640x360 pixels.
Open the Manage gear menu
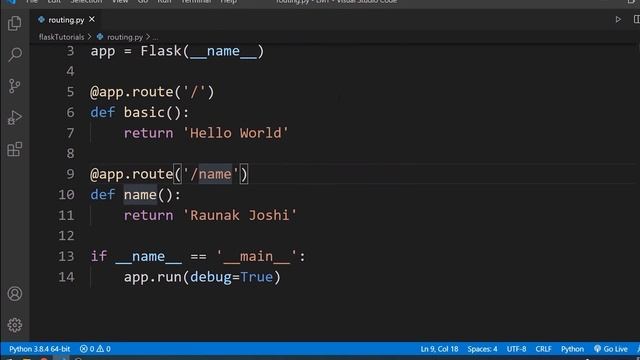click(15, 325)
